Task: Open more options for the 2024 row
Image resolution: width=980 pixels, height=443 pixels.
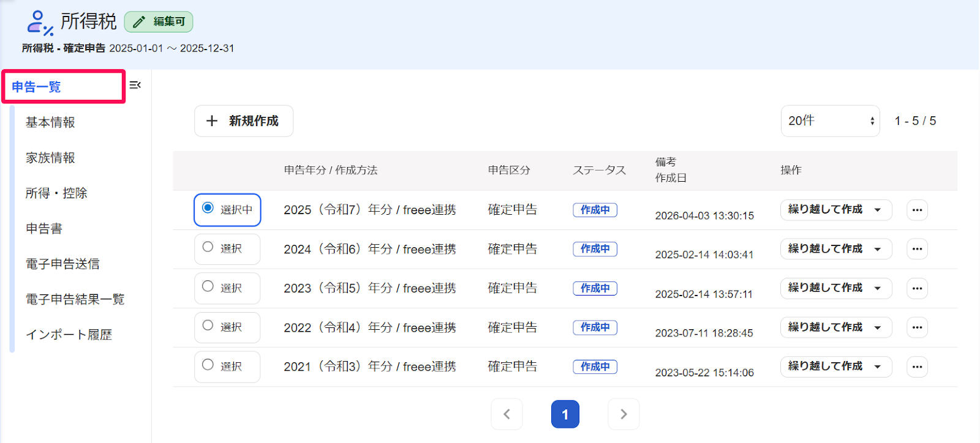Action: coord(917,249)
